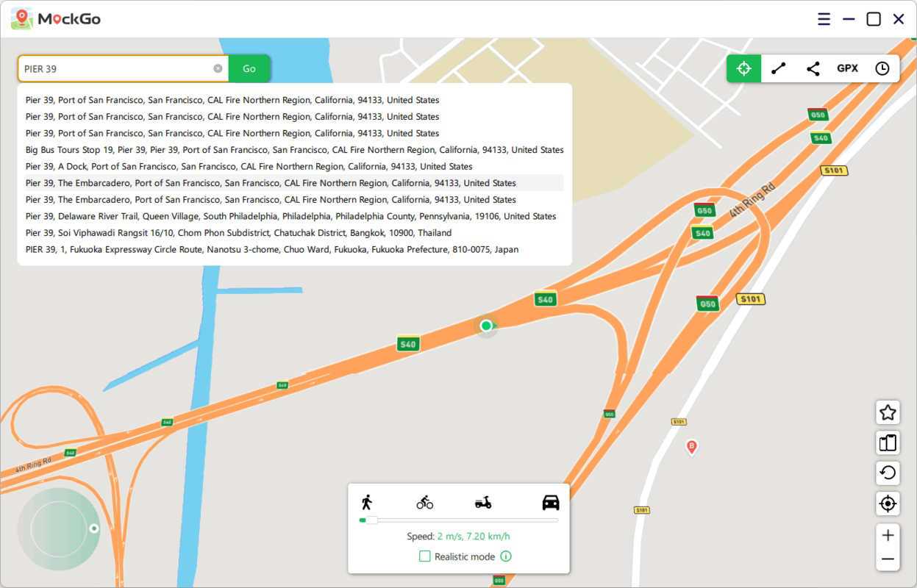Click the red B marker on map

click(x=691, y=447)
